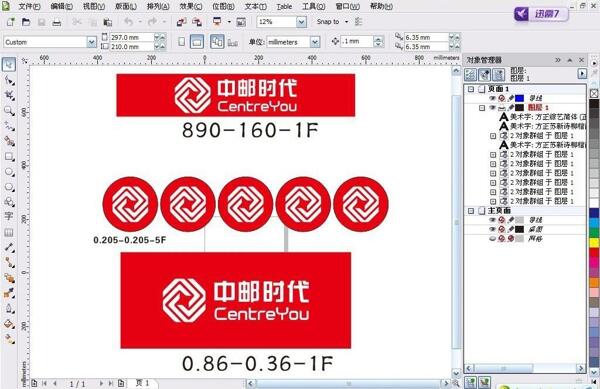Toggle eye icon of 页面 1 guides layer
The image size is (600, 389).
click(x=492, y=98)
